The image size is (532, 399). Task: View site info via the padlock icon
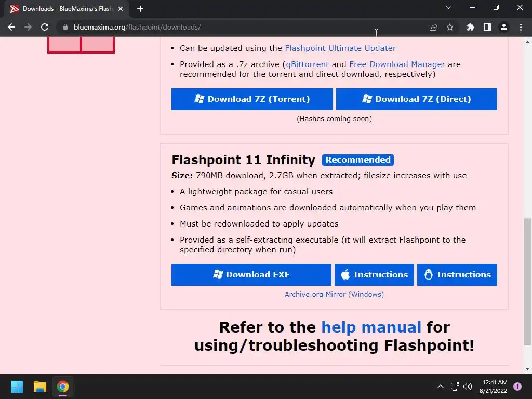point(65,27)
